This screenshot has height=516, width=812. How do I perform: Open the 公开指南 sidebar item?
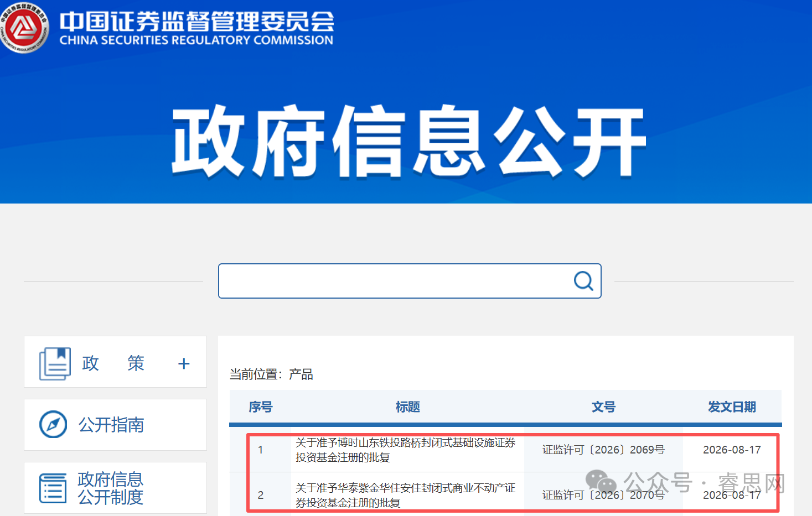(115, 425)
